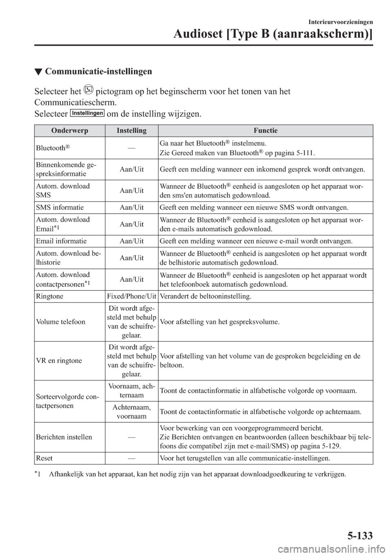392x556 pixels.
Task: Select 'Binnenkomende gespreksinformatie' row label
Action: tap(67, 169)
